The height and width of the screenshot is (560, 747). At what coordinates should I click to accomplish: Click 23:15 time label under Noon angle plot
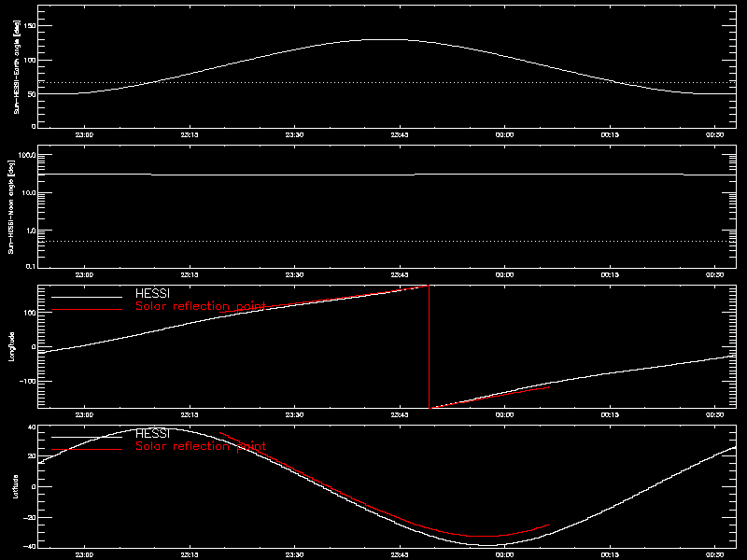click(190, 275)
